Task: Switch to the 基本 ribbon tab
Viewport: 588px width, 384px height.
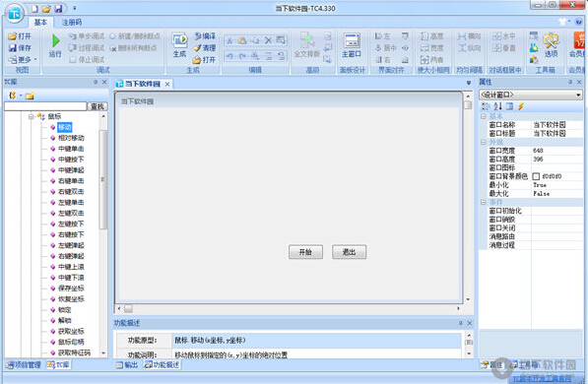Action: (x=40, y=22)
